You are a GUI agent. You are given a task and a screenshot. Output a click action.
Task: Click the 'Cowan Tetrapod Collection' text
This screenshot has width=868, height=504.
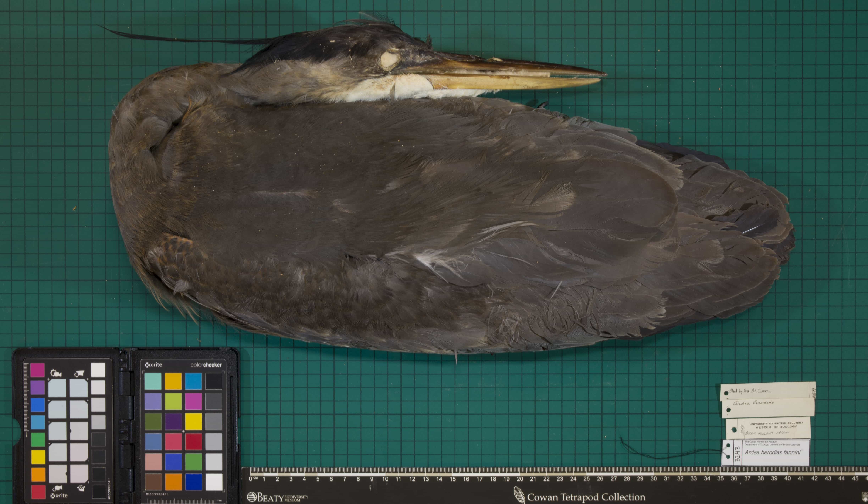(x=586, y=497)
